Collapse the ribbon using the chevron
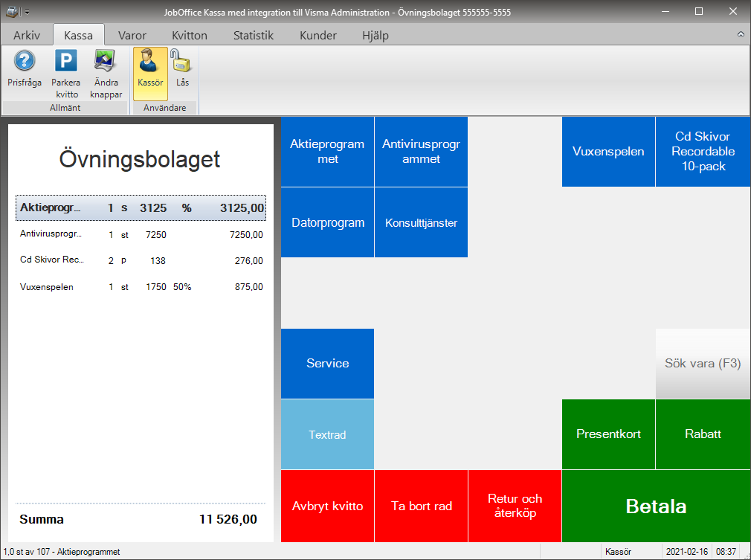The width and height of the screenshot is (751, 560). click(x=741, y=34)
